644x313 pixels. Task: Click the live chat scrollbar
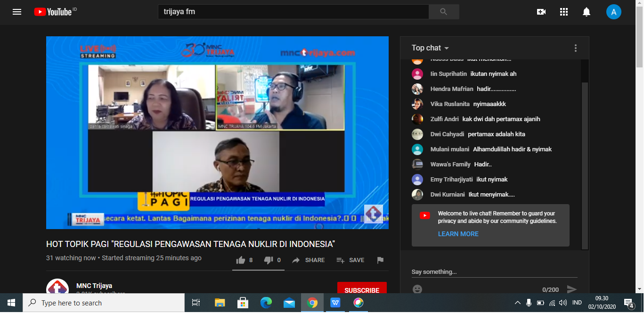point(585,165)
